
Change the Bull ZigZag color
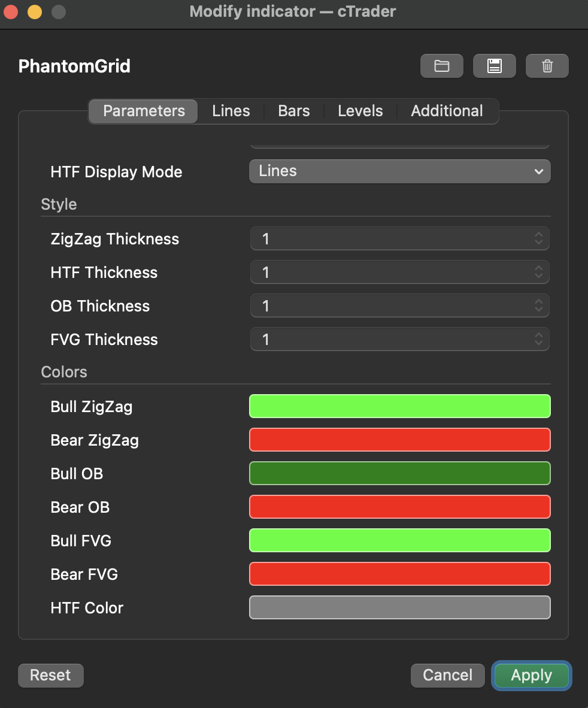pyautogui.click(x=399, y=406)
